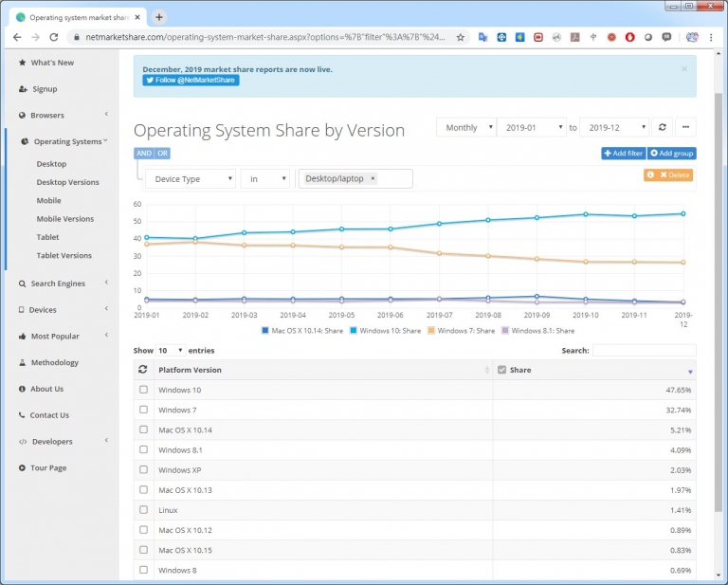
Task: Open the 2019-12 end date dropdown
Action: (x=614, y=127)
